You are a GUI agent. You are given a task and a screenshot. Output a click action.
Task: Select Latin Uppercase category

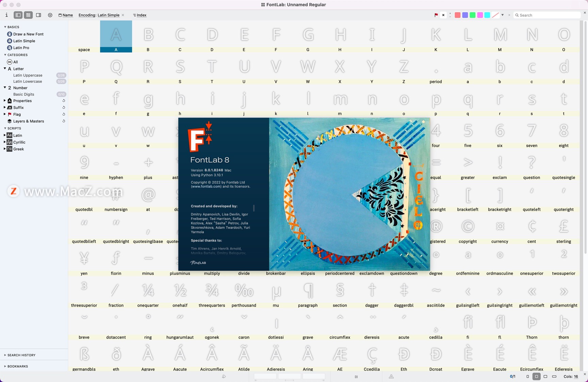28,75
